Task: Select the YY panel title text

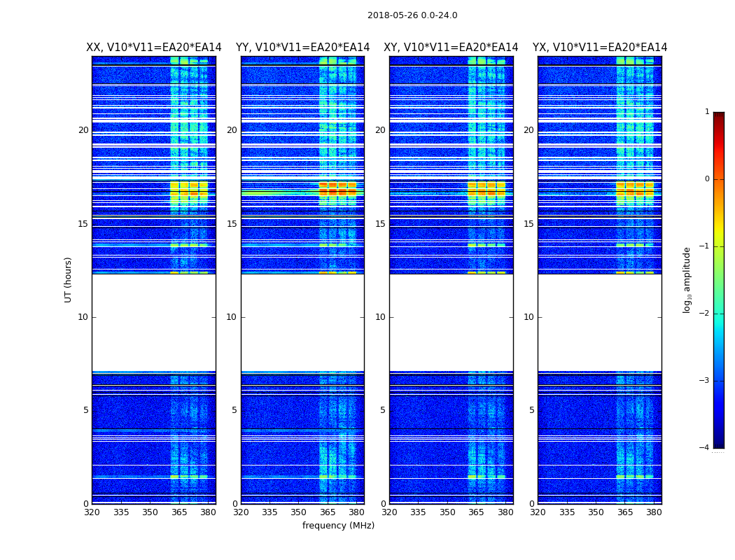Action: (x=302, y=48)
